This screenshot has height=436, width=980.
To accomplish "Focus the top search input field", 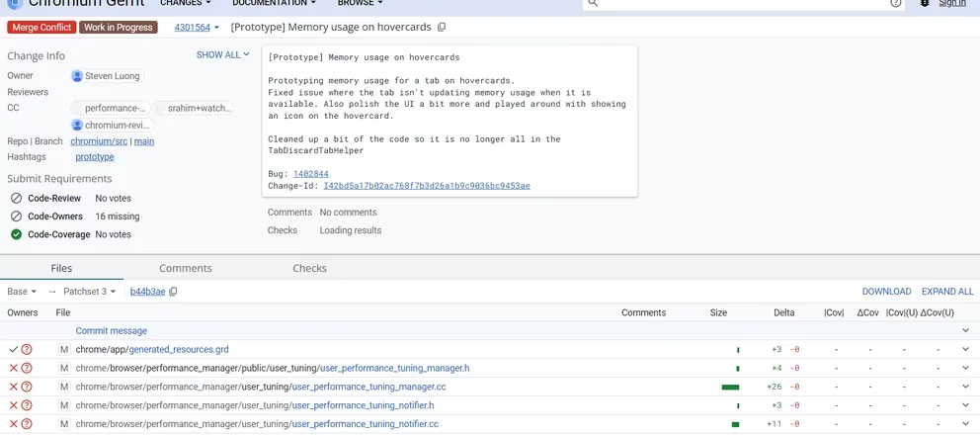I will pyautogui.click(x=744, y=3).
